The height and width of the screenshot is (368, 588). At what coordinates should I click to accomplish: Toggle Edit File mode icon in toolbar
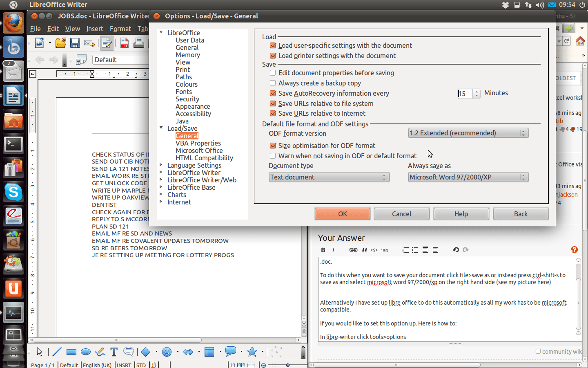[107, 43]
